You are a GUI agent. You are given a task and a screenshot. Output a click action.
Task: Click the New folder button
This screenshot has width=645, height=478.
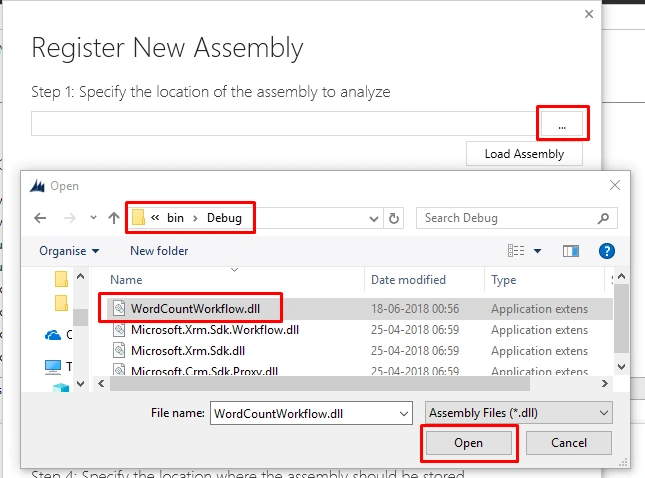pyautogui.click(x=159, y=251)
